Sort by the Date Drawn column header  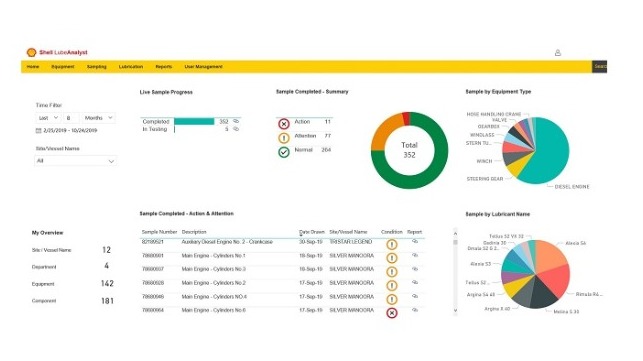(312, 232)
